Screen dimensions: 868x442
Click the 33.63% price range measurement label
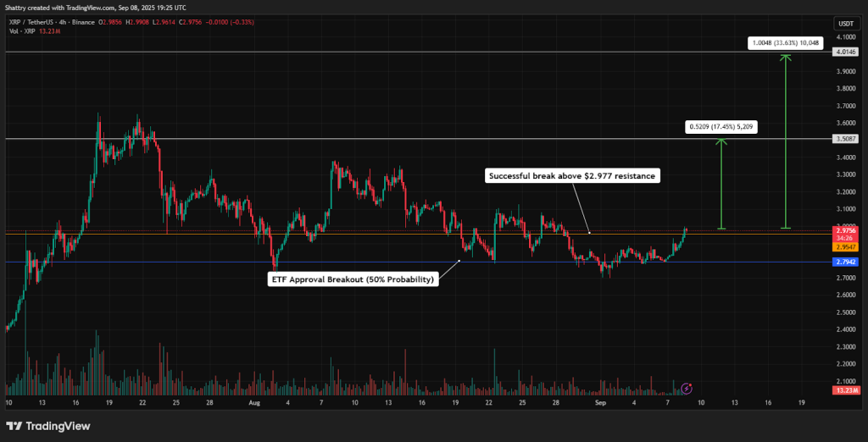(x=786, y=41)
